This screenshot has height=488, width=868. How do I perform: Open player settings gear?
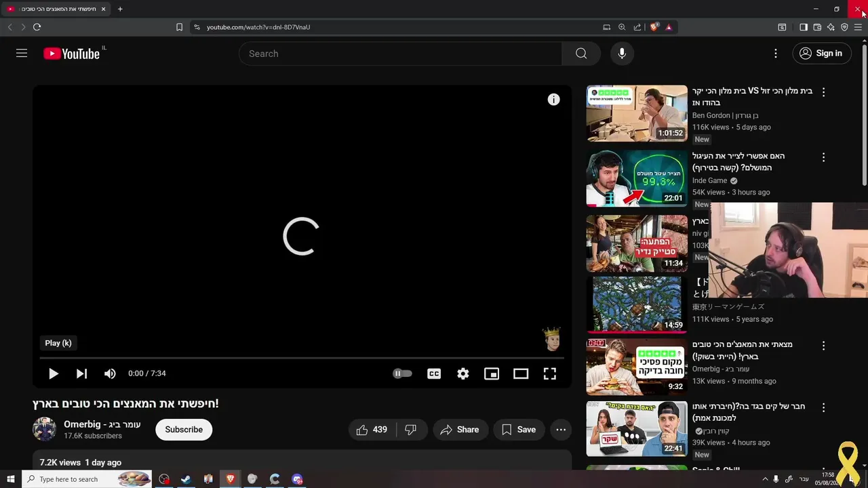coord(463,373)
